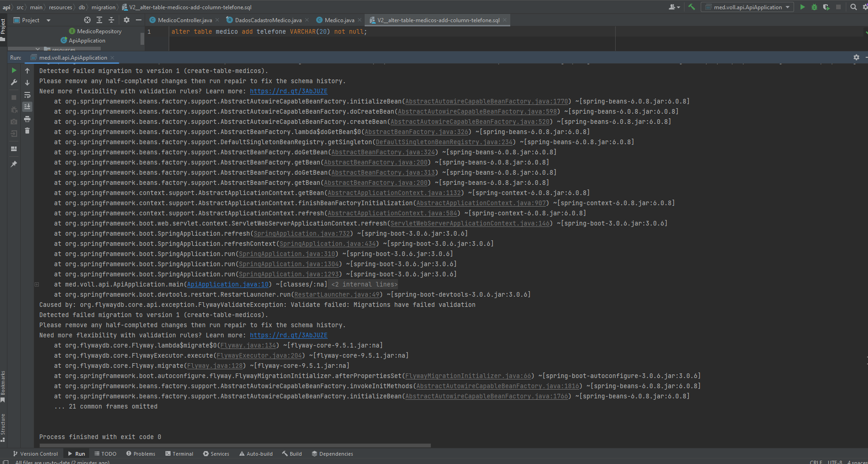Print the console output
This screenshot has width=868, height=464.
click(27, 119)
